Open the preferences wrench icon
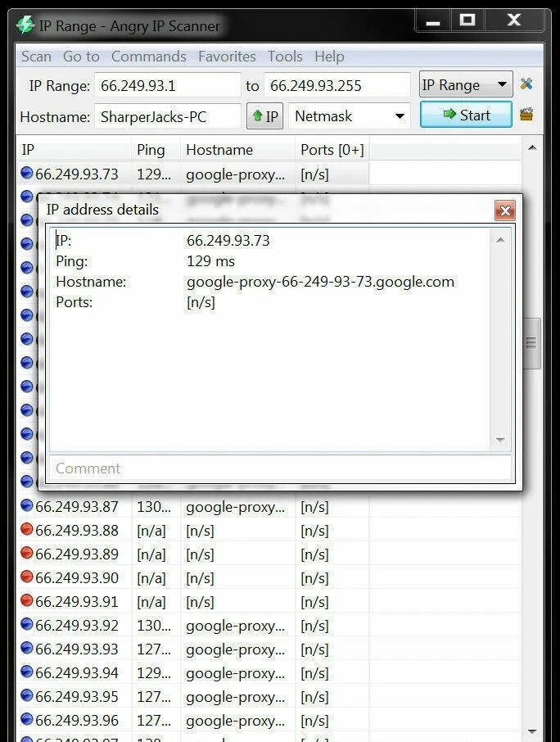560x742 pixels. [x=526, y=84]
